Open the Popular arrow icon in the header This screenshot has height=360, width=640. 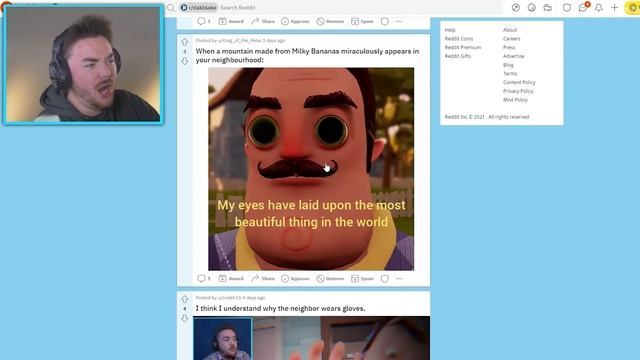(516, 7)
